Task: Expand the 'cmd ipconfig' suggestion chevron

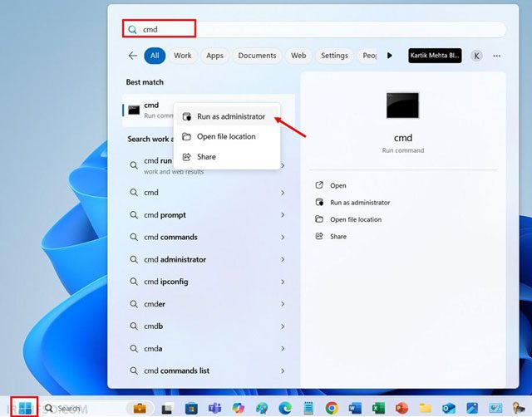Action: click(283, 282)
